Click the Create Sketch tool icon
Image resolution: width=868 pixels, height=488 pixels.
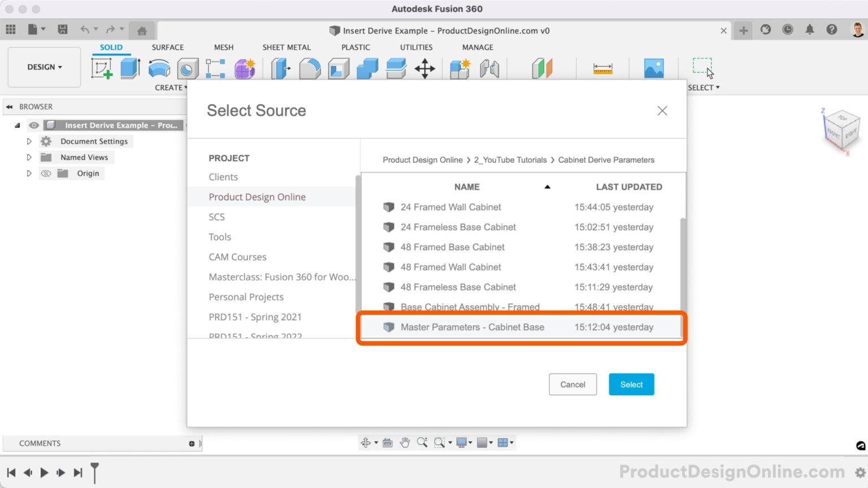[x=102, y=68]
